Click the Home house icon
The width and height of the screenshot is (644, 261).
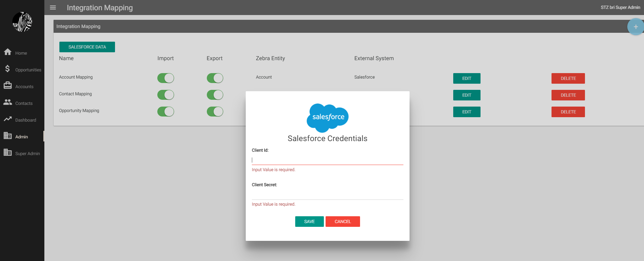click(8, 52)
